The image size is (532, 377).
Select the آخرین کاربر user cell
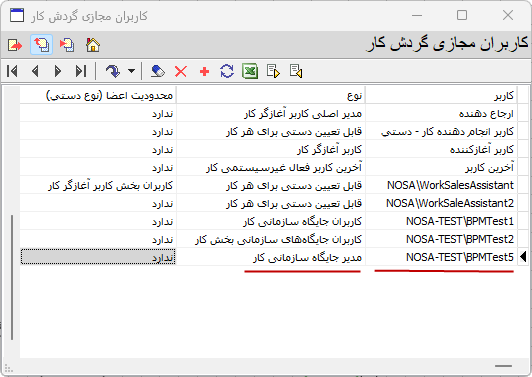point(441,168)
